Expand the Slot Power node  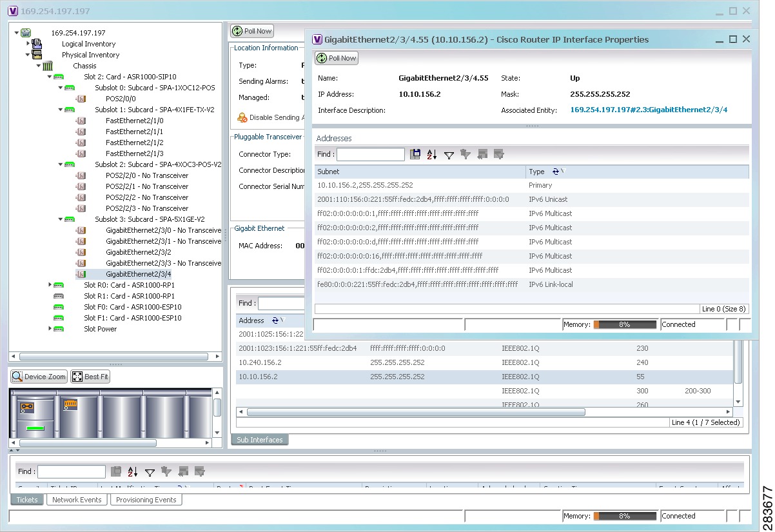tap(50, 329)
